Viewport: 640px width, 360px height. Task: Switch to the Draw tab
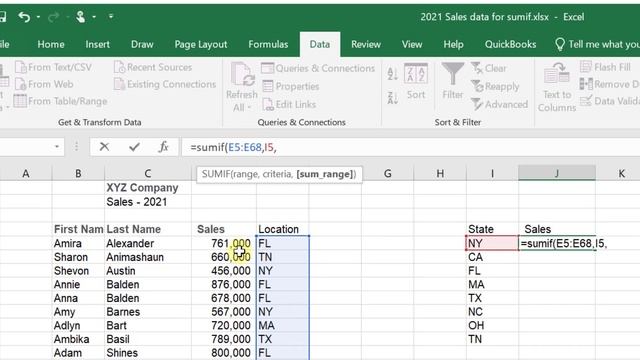(142, 44)
